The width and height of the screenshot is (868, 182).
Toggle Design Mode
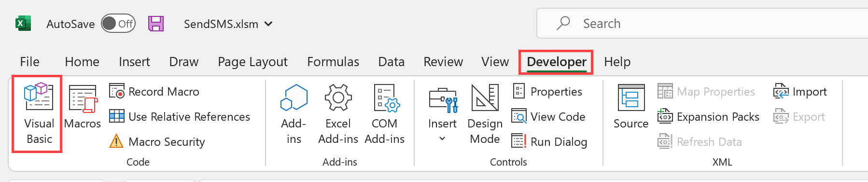(x=485, y=114)
